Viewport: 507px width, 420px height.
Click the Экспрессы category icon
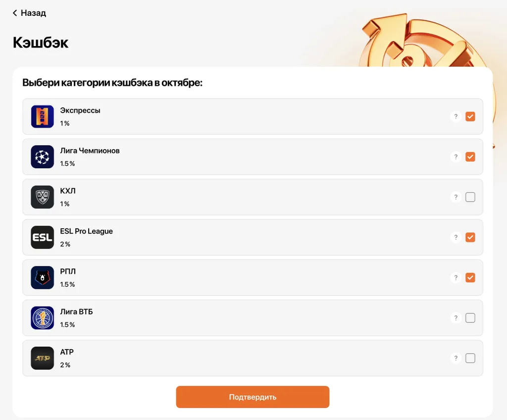pos(42,117)
